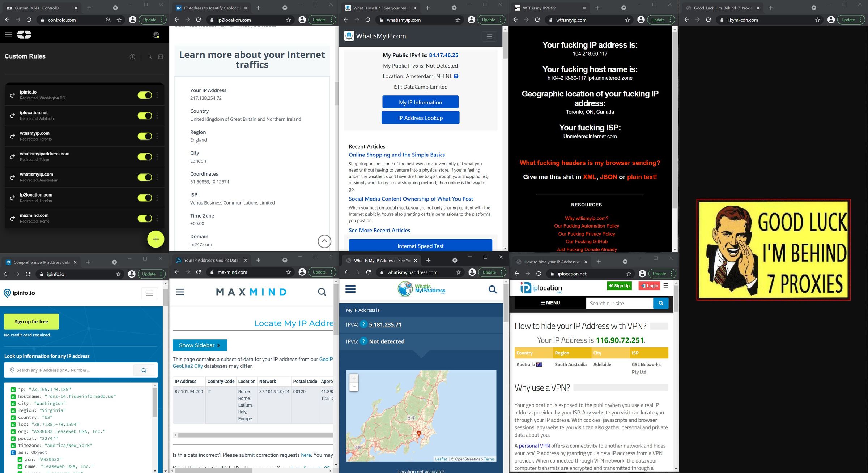Image resolution: width=868 pixels, height=473 pixels.
Task: Toggle off the wtfismyip.com rule
Action: (144, 136)
